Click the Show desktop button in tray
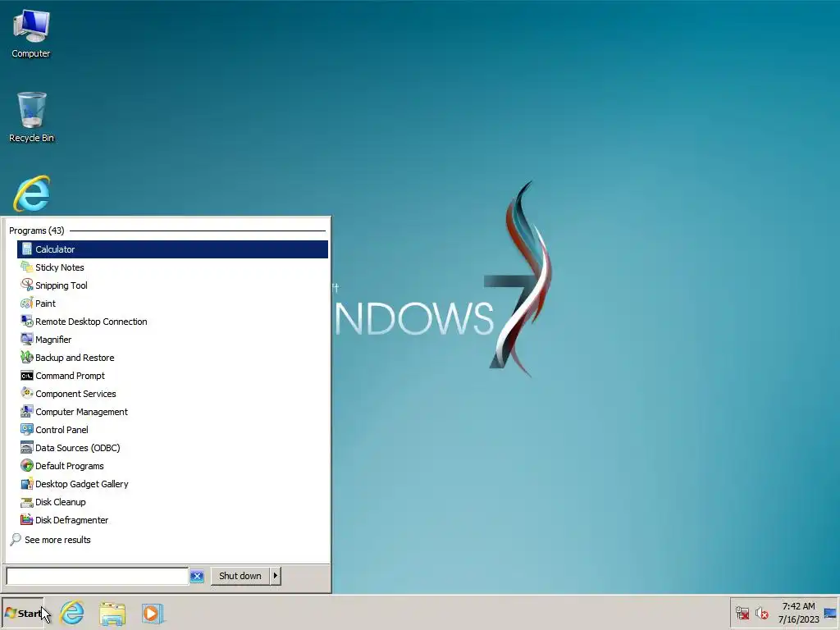 pos(830,613)
